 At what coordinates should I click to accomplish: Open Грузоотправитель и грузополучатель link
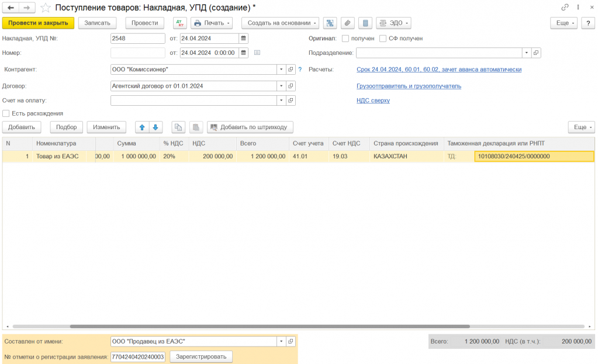pyautogui.click(x=409, y=86)
